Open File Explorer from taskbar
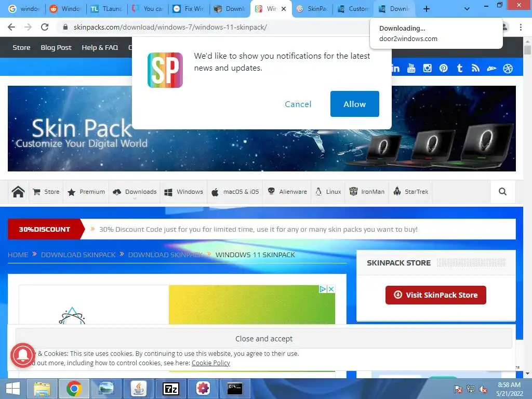The height and width of the screenshot is (399, 532). pyautogui.click(x=42, y=389)
